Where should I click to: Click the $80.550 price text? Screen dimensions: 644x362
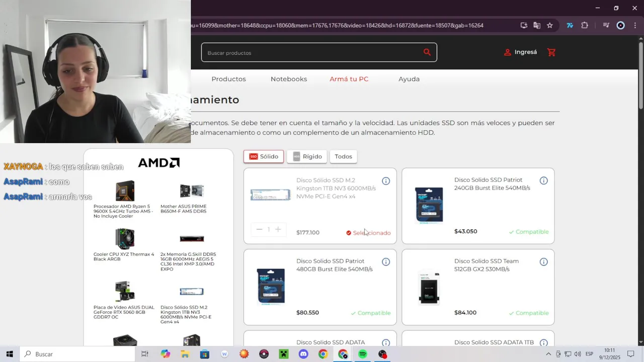[x=307, y=312]
